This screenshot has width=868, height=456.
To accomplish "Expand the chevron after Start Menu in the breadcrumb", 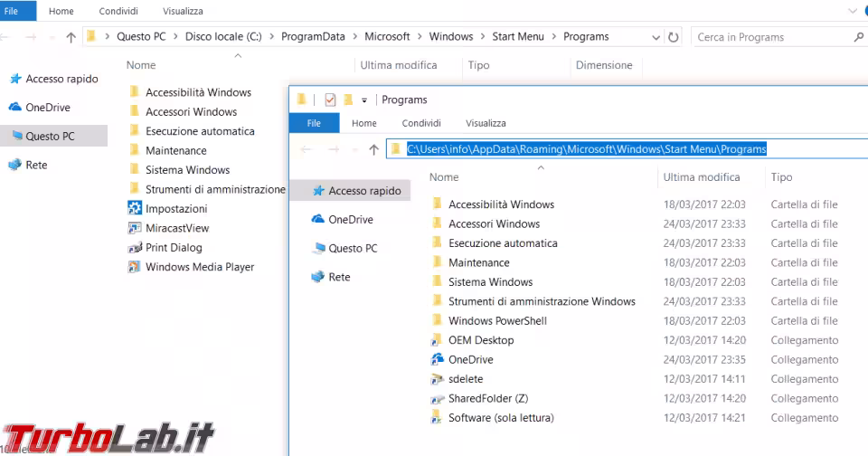I will tap(553, 36).
